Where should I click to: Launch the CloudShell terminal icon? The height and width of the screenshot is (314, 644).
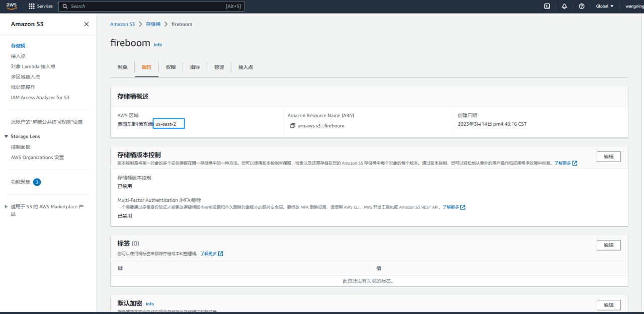[547, 6]
